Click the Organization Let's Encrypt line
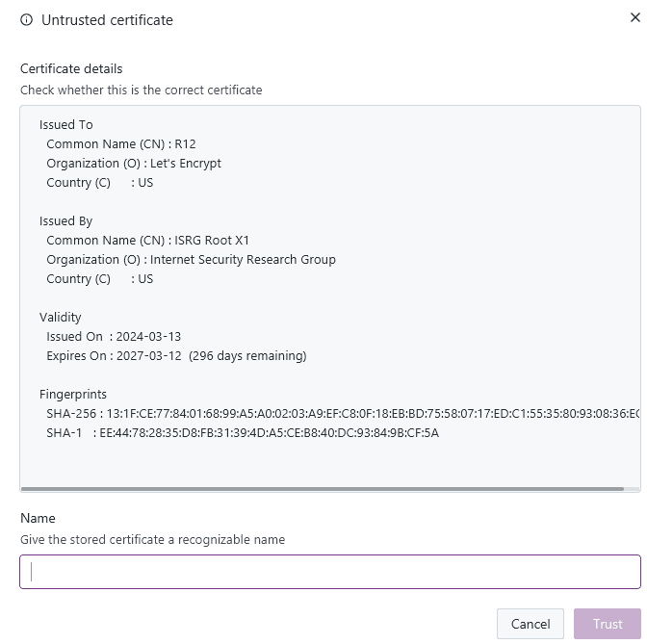647x644 pixels. point(134,164)
